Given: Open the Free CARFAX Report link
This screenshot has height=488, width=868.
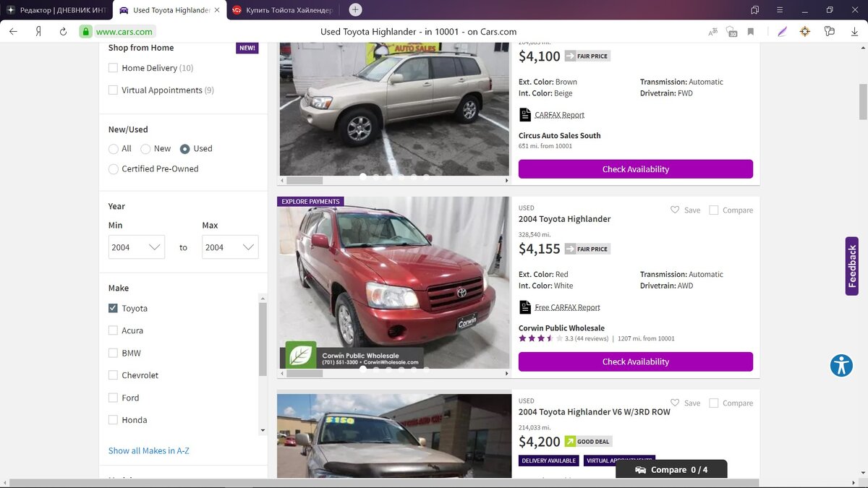Looking at the screenshot, I should click(x=568, y=307).
